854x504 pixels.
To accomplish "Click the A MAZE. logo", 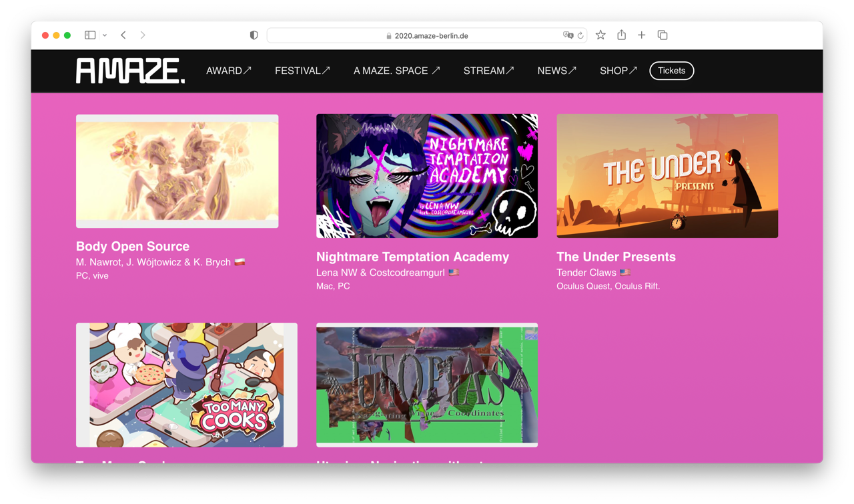I will tap(130, 71).
